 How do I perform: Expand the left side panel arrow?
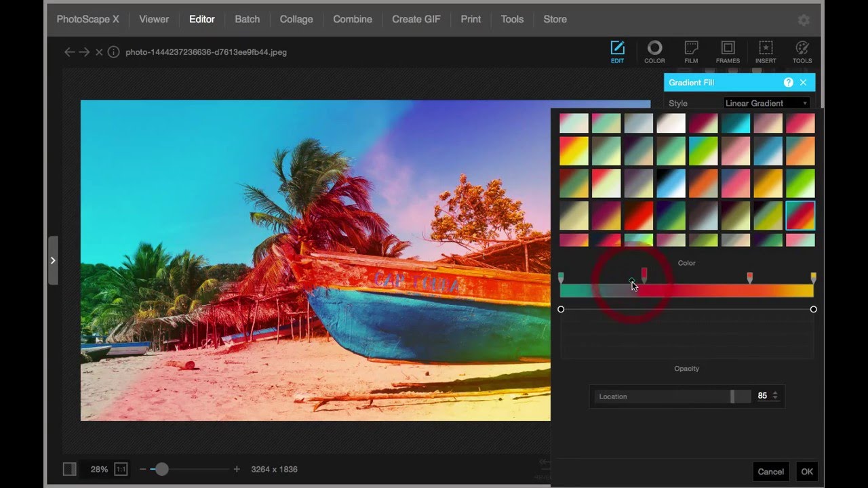pyautogui.click(x=53, y=260)
